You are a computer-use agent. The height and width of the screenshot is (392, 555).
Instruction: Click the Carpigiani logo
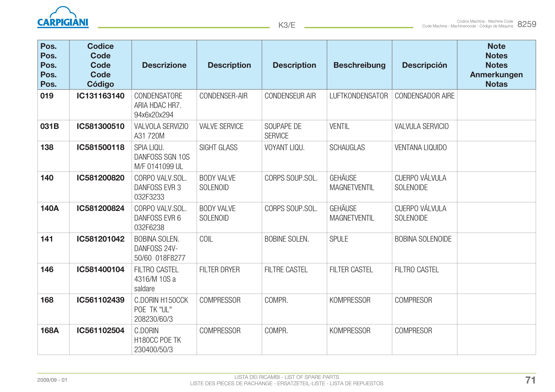63,17
